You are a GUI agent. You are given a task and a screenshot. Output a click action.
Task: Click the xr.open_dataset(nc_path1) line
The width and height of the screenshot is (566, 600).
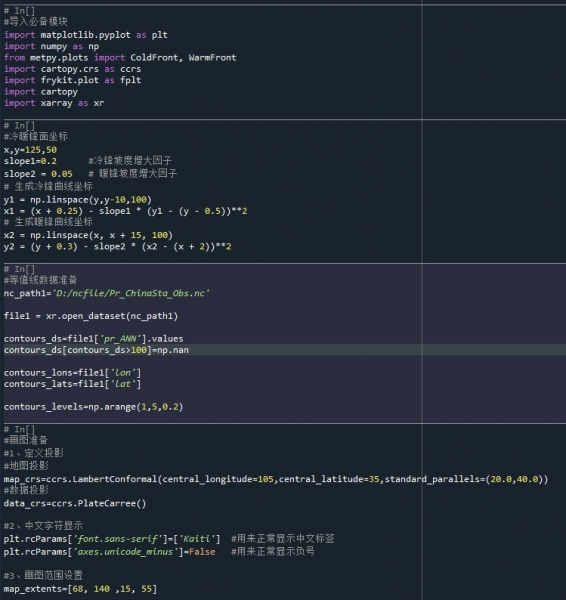91,316
